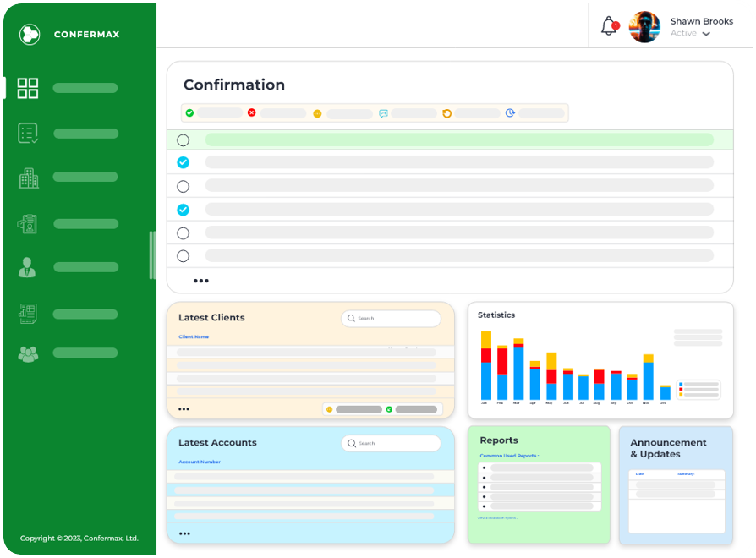Sort by the Account Number column header

(200, 462)
